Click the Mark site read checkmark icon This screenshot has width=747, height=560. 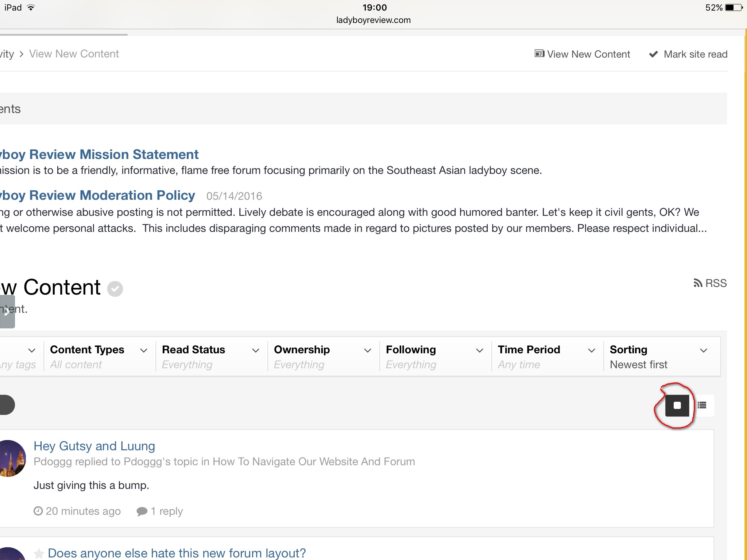[x=653, y=54]
